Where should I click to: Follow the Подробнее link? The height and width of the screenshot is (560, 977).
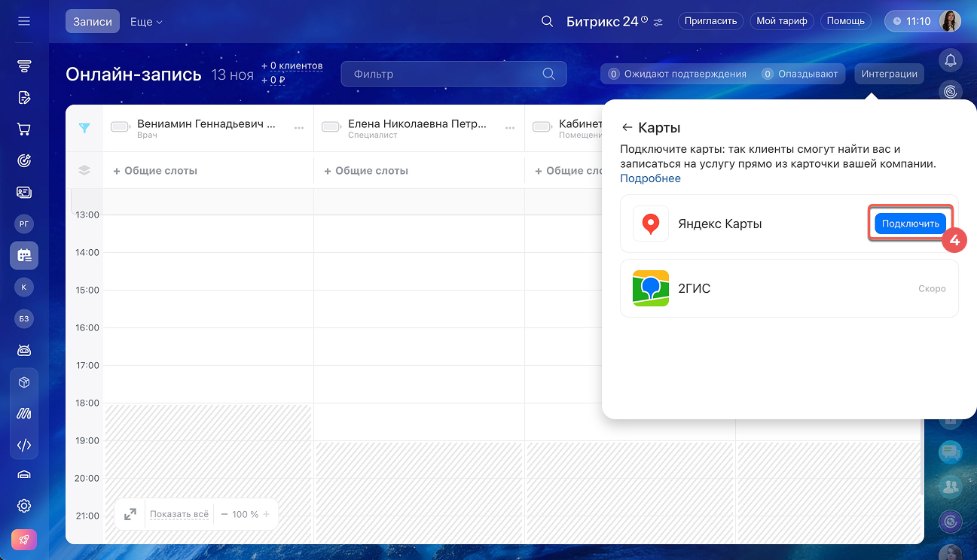650,178
